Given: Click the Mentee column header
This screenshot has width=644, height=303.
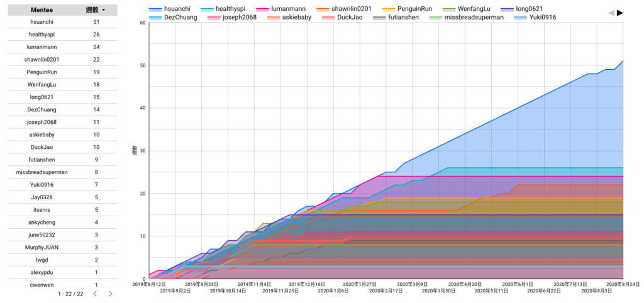Looking at the screenshot, I should (43, 10).
